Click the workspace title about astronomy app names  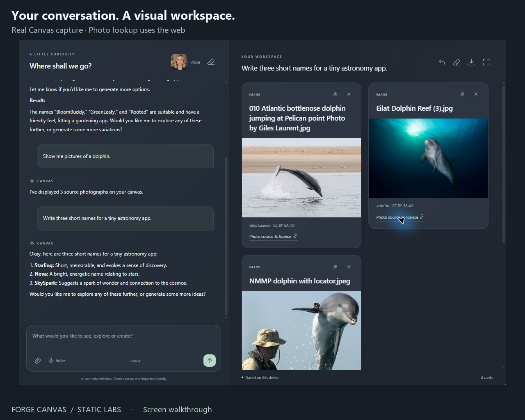(314, 68)
